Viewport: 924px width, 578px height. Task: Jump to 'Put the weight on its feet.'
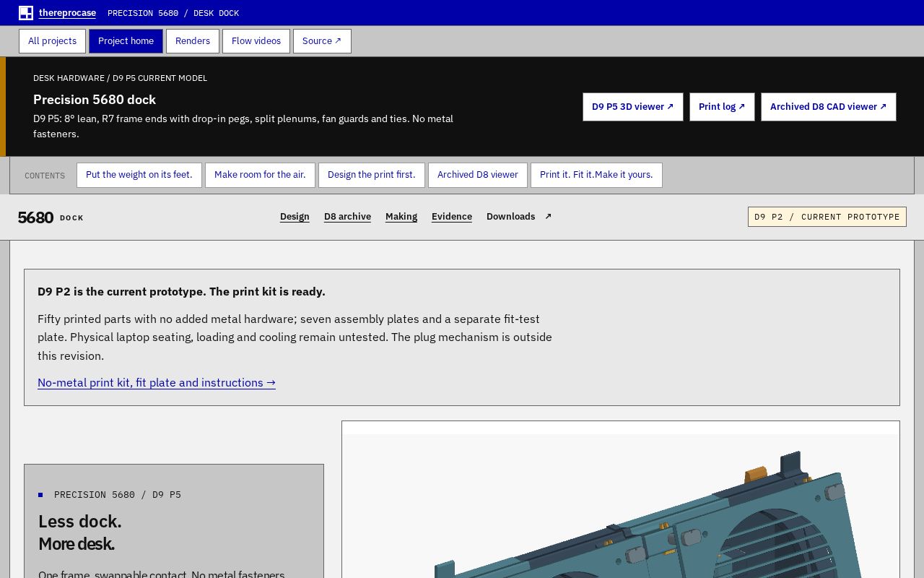coord(139,175)
